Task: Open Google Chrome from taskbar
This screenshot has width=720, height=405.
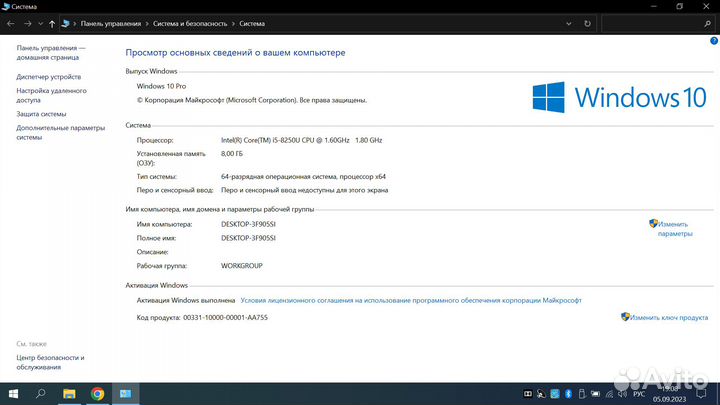Action: [97, 394]
